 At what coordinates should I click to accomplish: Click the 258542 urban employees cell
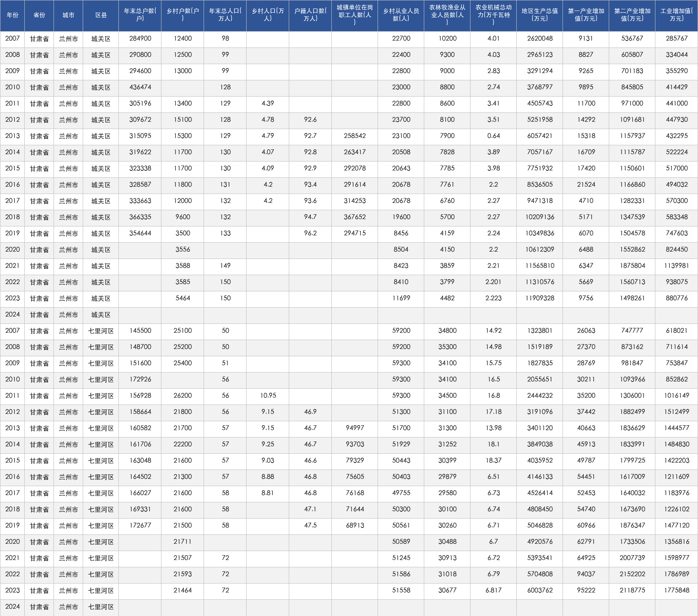pos(354,136)
